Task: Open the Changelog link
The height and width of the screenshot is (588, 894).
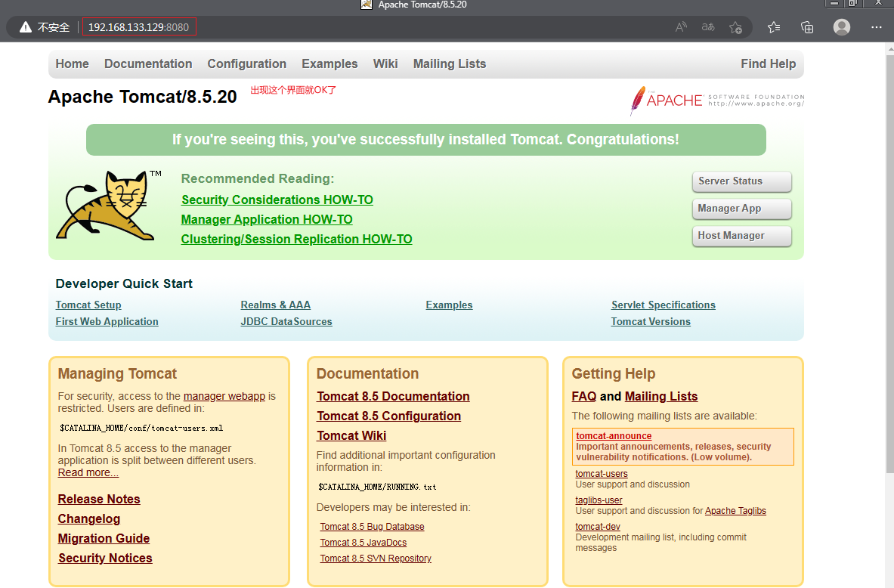Action: click(89, 519)
